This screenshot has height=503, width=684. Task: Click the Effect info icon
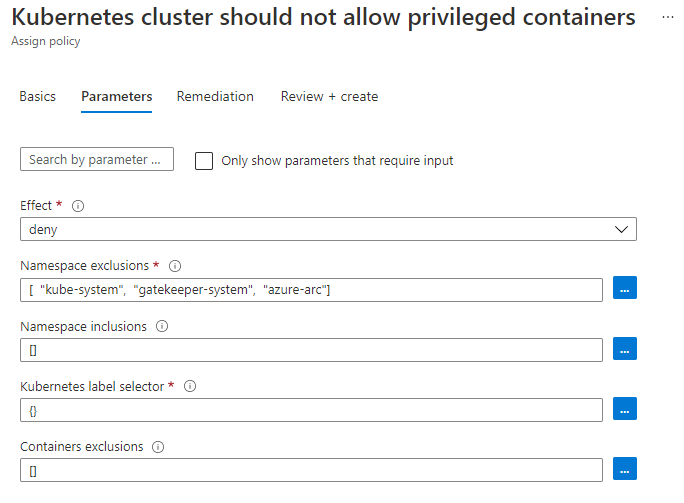78,205
